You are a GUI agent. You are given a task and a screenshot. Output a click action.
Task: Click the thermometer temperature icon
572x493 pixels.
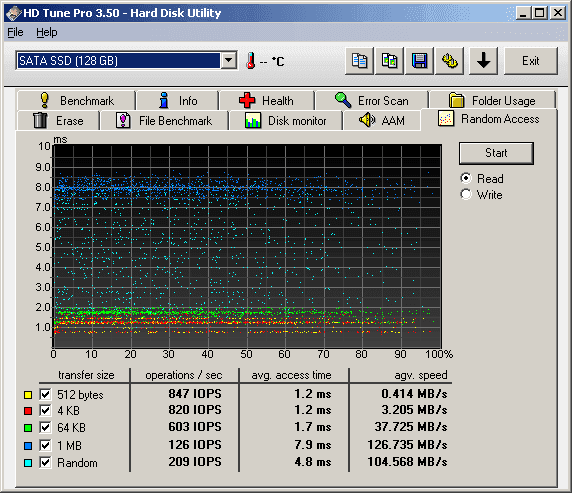click(x=251, y=61)
